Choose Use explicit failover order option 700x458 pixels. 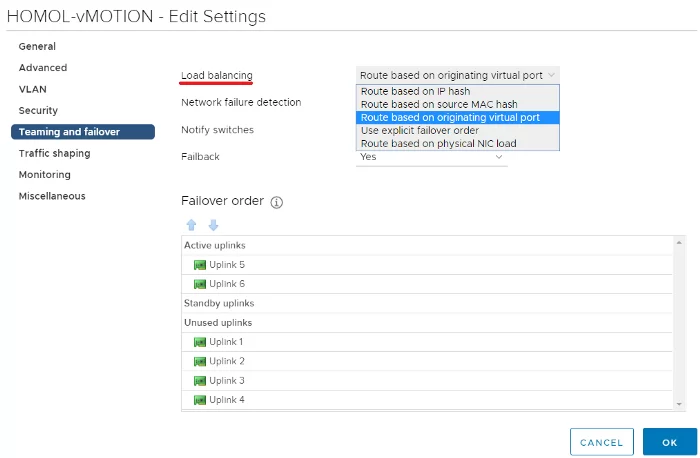pos(458,130)
